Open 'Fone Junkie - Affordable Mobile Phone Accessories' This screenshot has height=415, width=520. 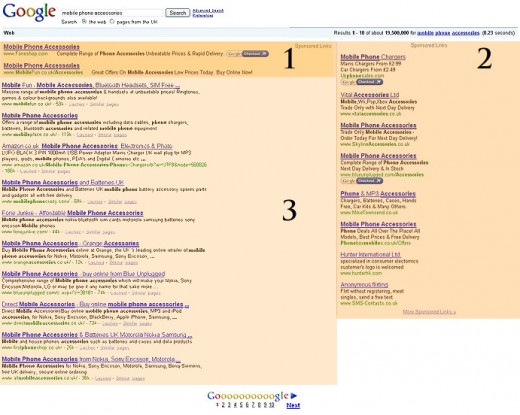(72, 213)
